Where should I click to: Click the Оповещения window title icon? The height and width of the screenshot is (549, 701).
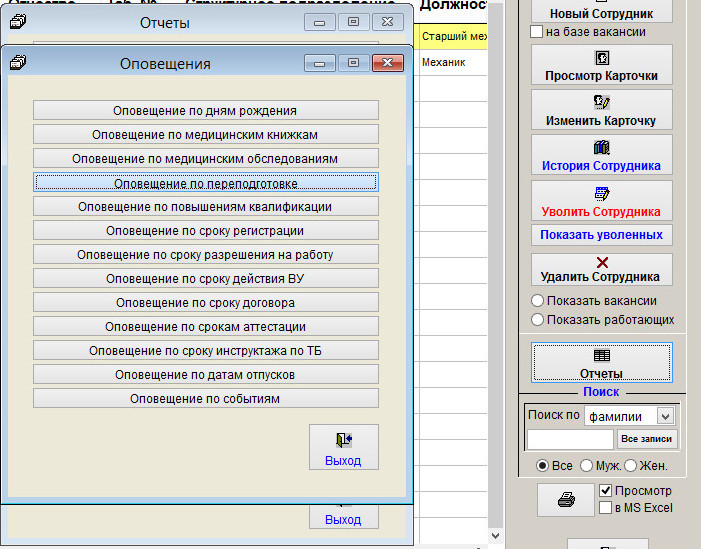(18, 63)
